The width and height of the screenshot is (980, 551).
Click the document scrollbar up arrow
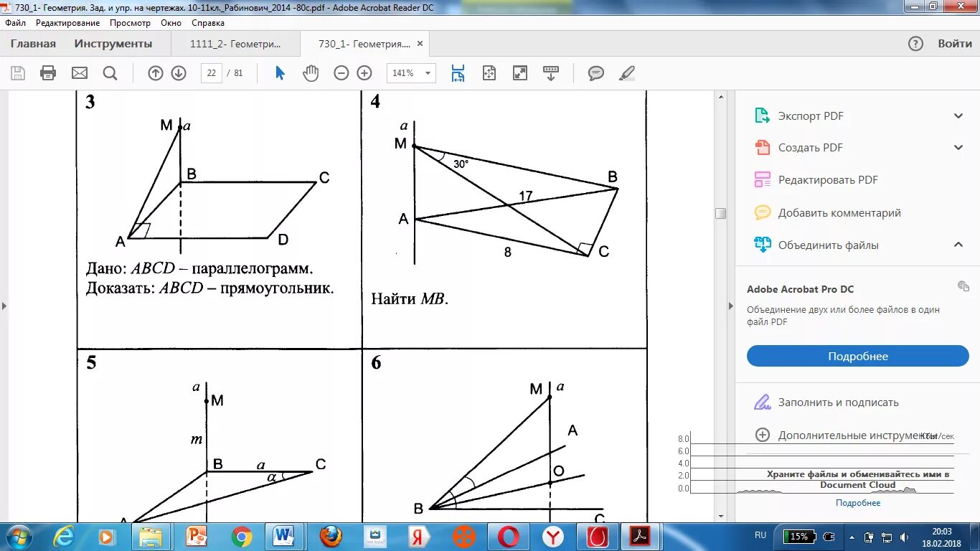click(720, 97)
